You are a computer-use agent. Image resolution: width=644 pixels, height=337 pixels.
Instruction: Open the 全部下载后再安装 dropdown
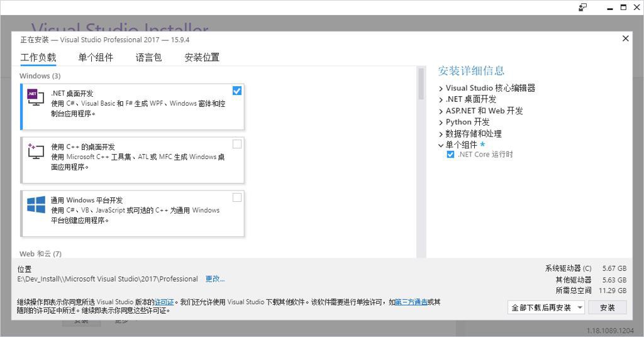(546, 307)
